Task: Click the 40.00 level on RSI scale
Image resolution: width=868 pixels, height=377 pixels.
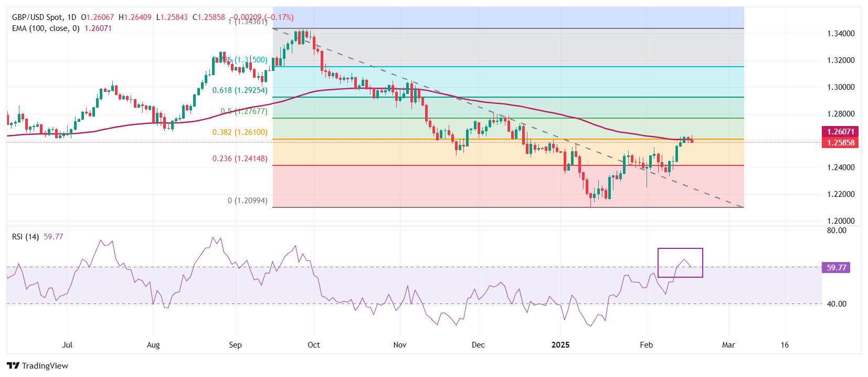Action: (x=837, y=304)
